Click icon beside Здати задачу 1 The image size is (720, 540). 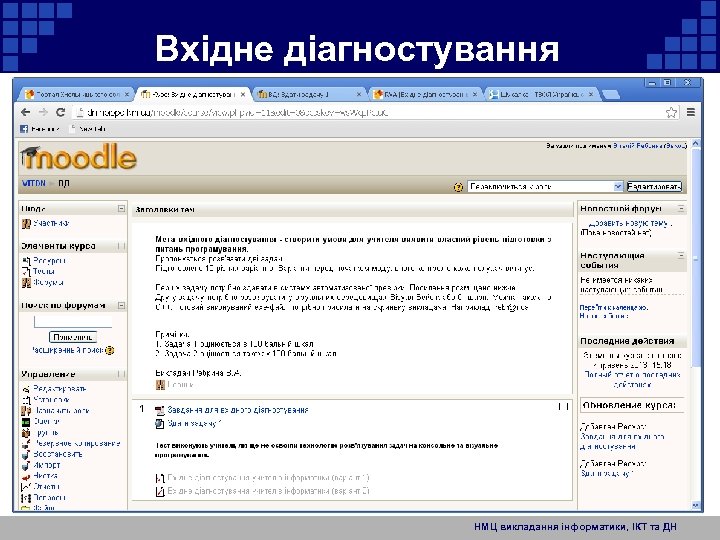(160, 424)
